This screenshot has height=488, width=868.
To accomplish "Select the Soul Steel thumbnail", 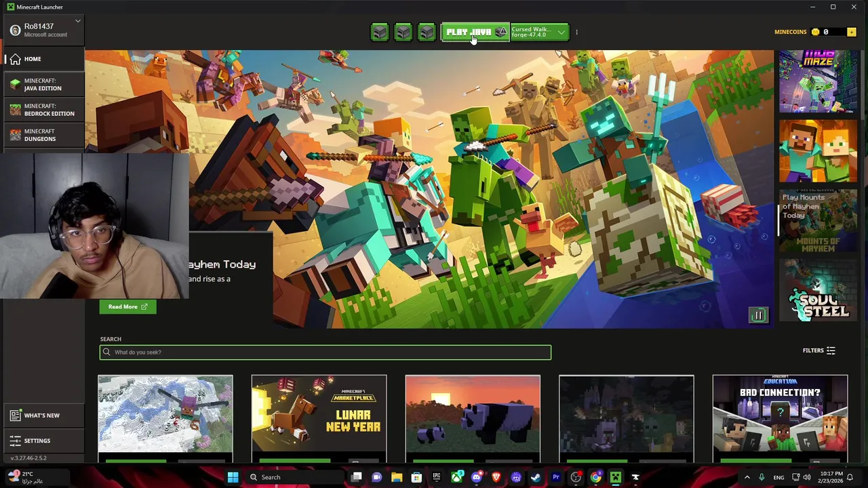I will (818, 290).
